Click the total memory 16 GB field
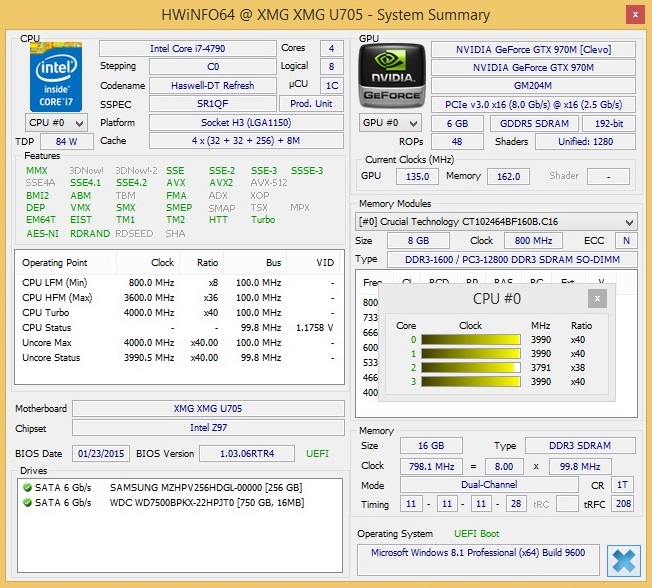 coord(431,446)
